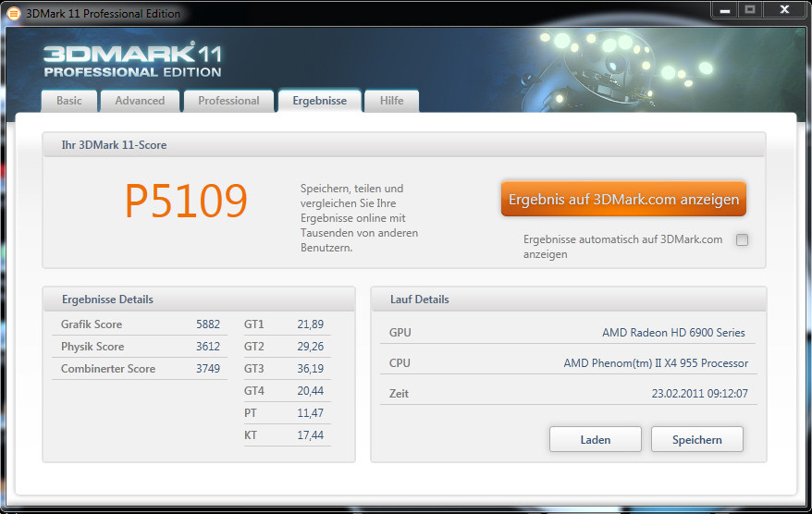Click the P5109 score value

click(x=187, y=202)
